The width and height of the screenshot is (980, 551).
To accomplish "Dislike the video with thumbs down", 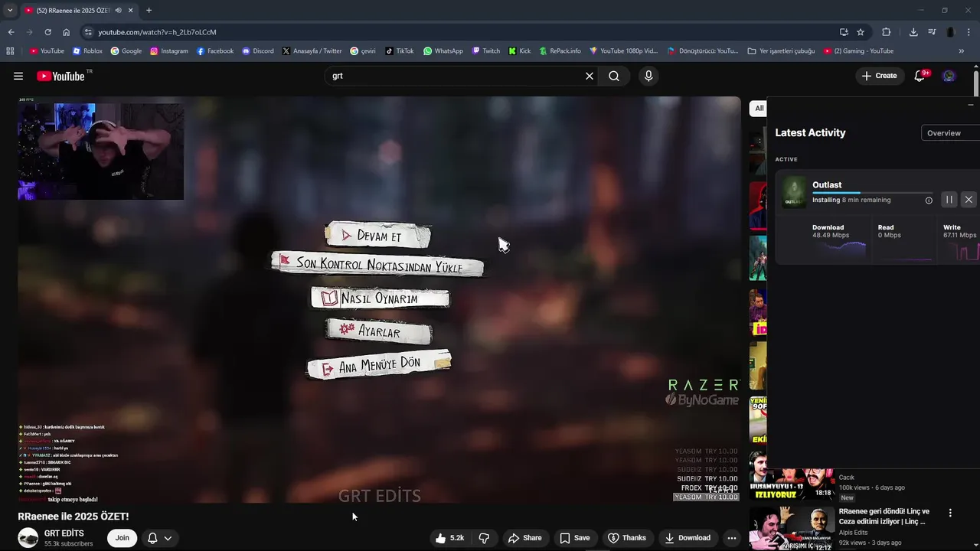I will click(x=484, y=538).
